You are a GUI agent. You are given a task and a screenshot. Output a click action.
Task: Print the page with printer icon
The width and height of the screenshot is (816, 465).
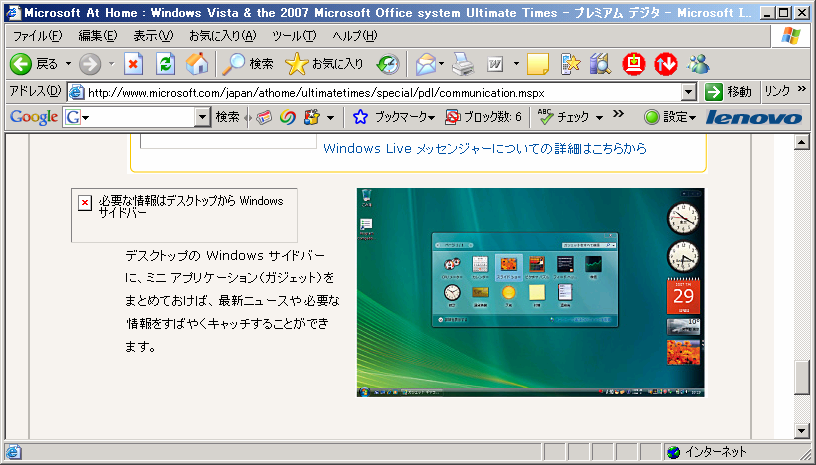click(x=463, y=64)
